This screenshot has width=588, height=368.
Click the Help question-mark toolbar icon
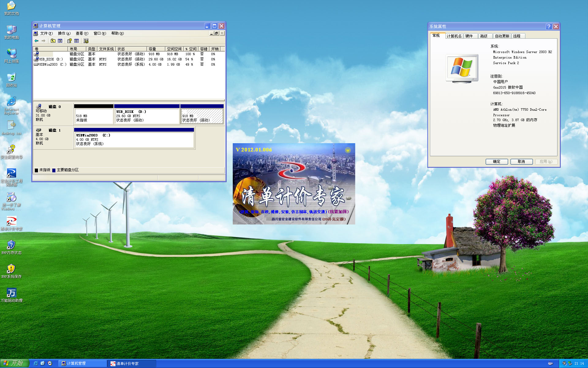70,41
